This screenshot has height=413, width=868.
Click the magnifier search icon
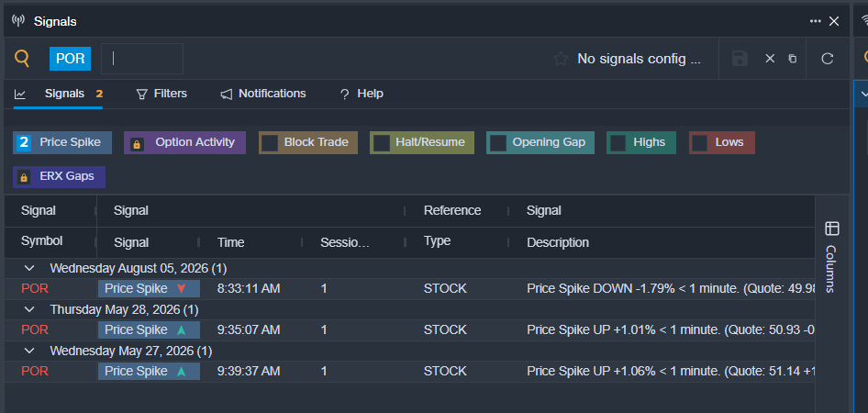pyautogui.click(x=22, y=58)
